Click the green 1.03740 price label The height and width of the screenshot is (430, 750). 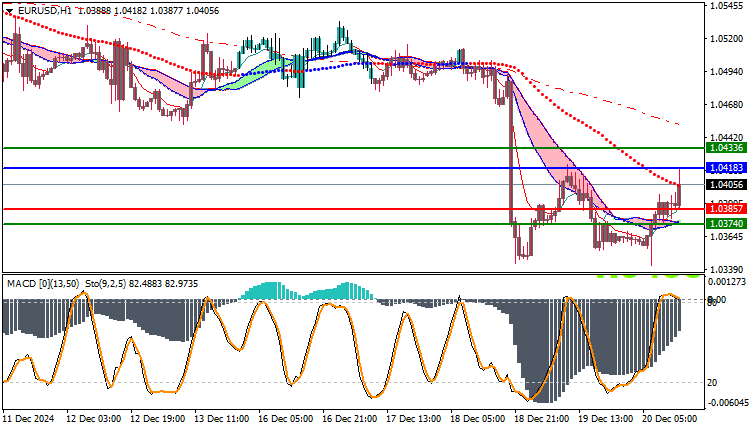pos(727,224)
